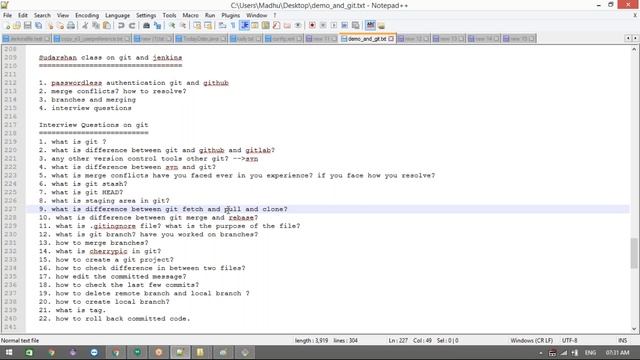Click line '6. what is git stash?'
This screenshot has width=640, height=360.
[83, 184]
